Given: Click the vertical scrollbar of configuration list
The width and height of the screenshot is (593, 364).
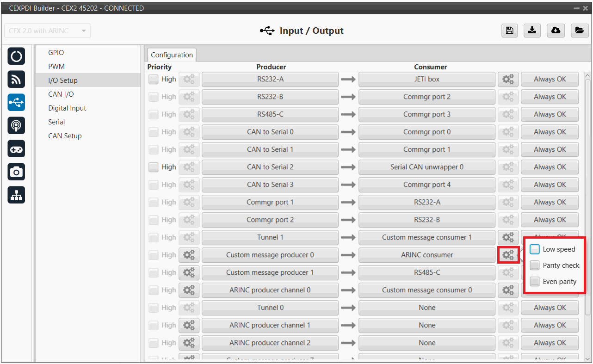Looking at the screenshot, I should tap(588, 185).
